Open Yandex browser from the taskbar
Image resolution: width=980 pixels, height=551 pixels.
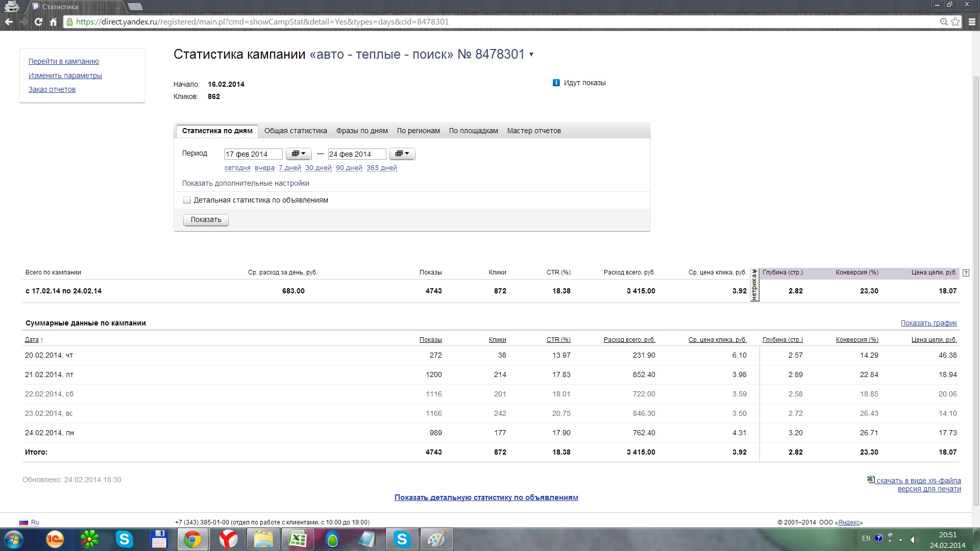pos(228,539)
